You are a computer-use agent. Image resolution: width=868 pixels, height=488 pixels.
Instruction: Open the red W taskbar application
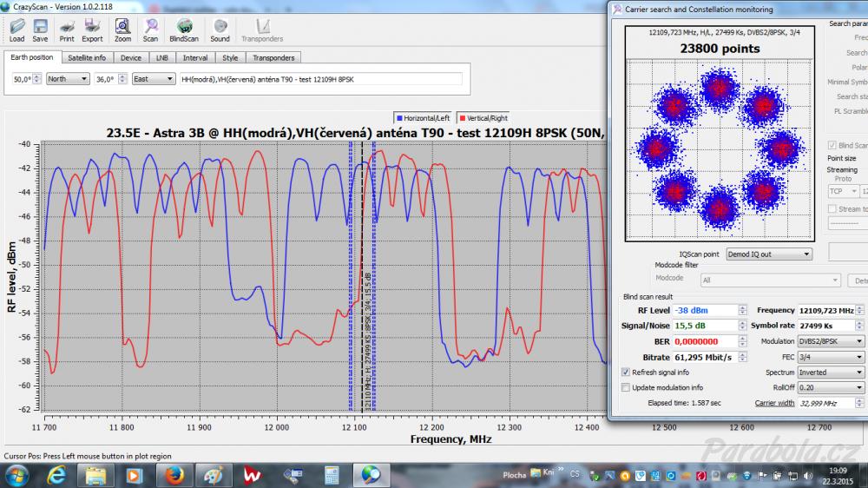tap(252, 476)
